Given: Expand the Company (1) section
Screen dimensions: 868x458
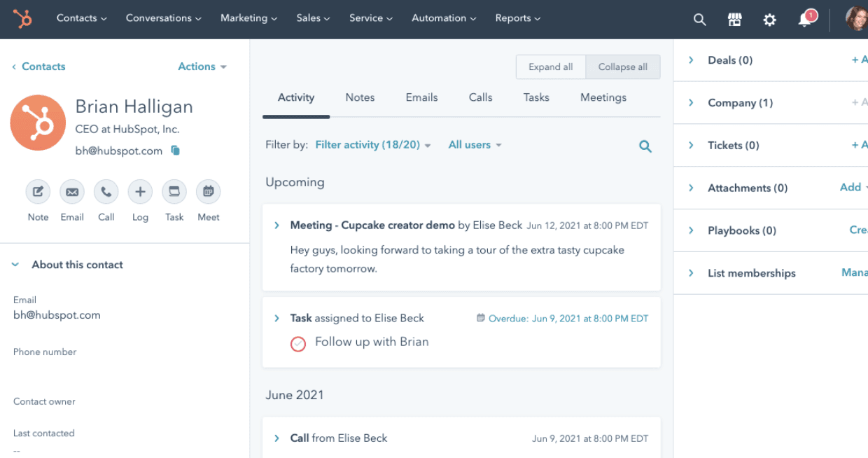Looking at the screenshot, I should click(x=691, y=103).
